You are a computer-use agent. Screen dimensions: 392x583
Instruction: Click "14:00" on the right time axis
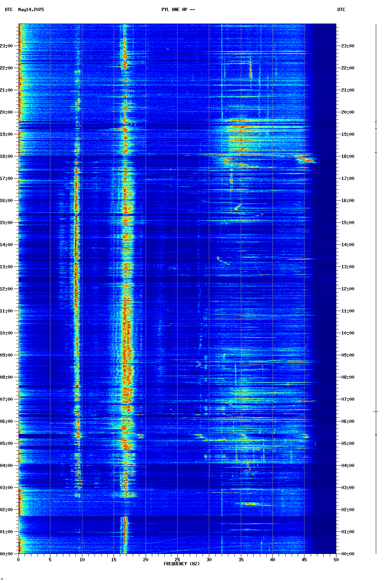pyautogui.click(x=348, y=245)
